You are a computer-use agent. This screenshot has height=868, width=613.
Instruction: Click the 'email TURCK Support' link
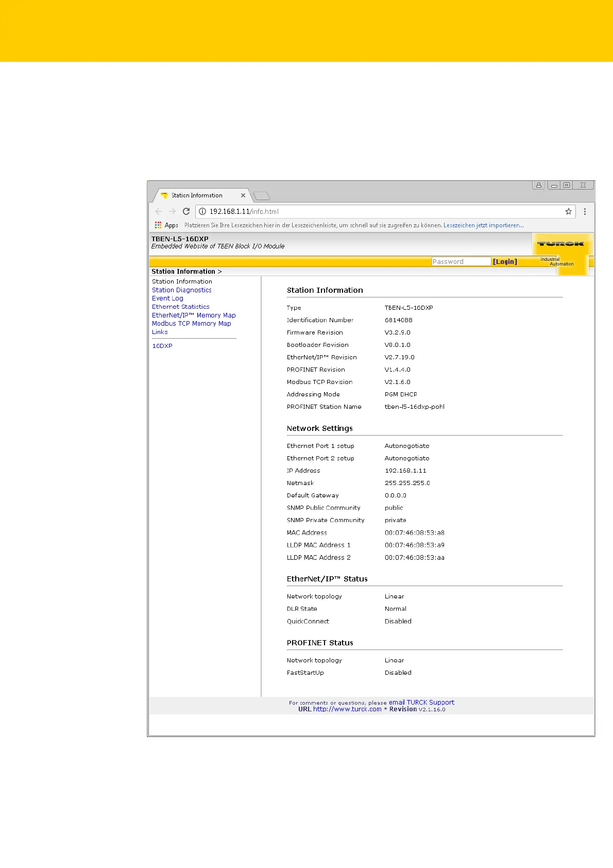click(x=421, y=702)
